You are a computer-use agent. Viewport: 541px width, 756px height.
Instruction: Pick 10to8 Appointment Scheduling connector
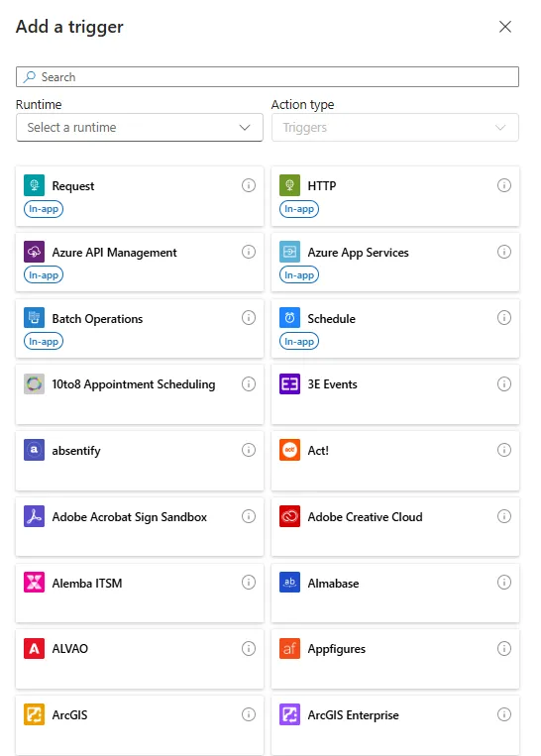click(140, 394)
